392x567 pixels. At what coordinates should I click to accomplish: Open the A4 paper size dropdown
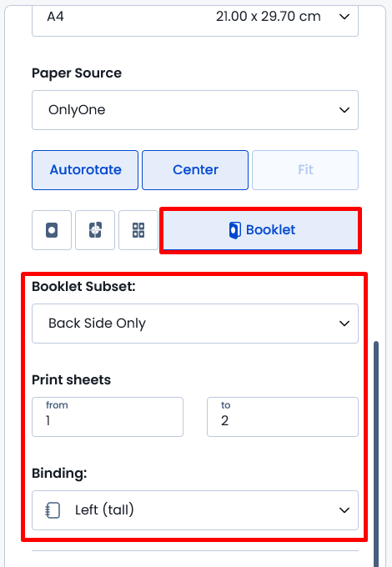point(195,18)
